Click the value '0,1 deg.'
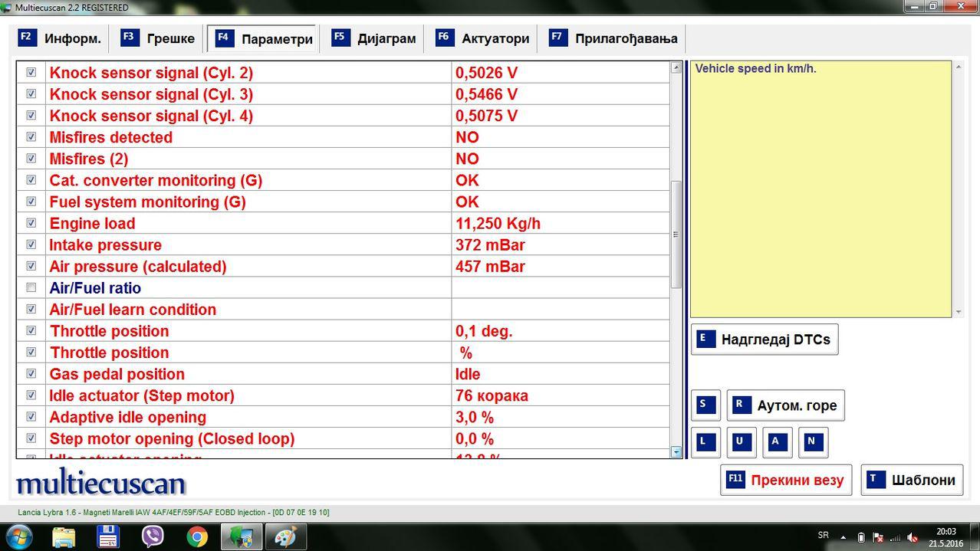The width and height of the screenshot is (980, 551). coord(484,331)
